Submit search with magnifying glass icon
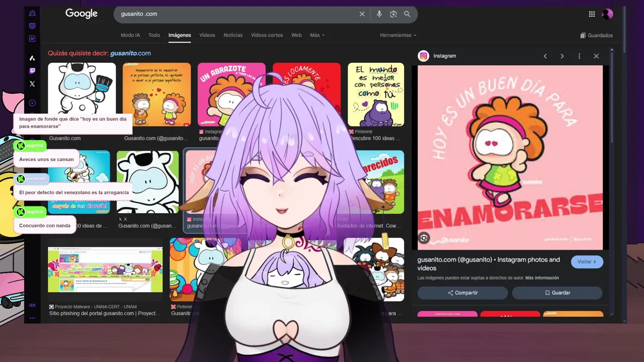644x362 pixels. pyautogui.click(x=407, y=14)
